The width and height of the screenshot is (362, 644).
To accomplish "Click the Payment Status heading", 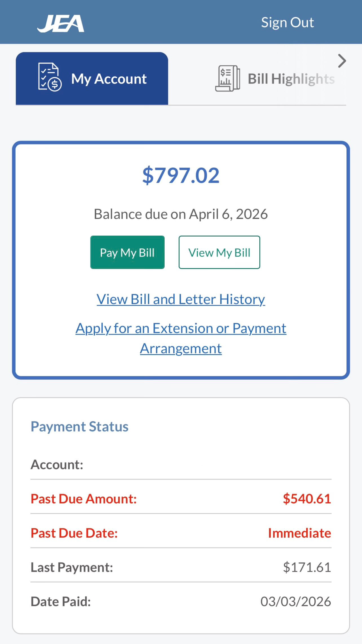I will [80, 426].
